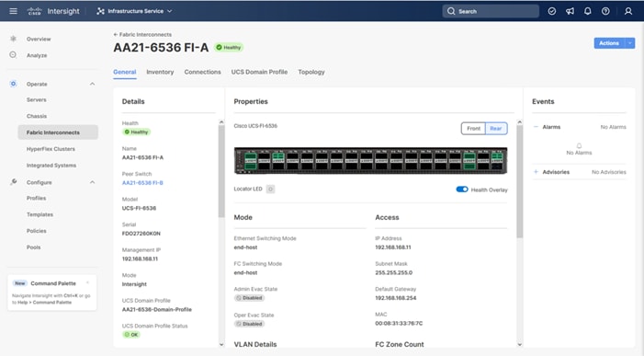Open the announcements megaphone icon

570,11
